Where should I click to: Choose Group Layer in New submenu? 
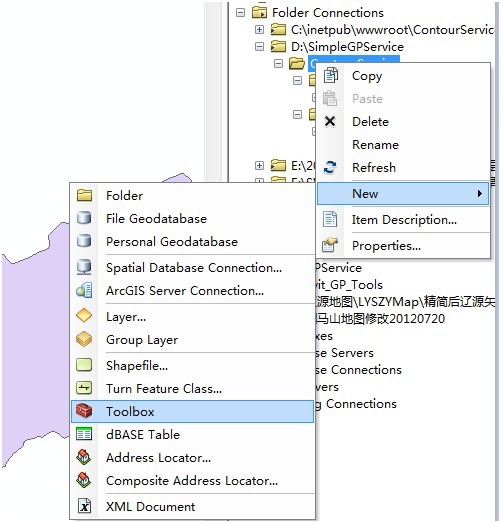point(192,340)
